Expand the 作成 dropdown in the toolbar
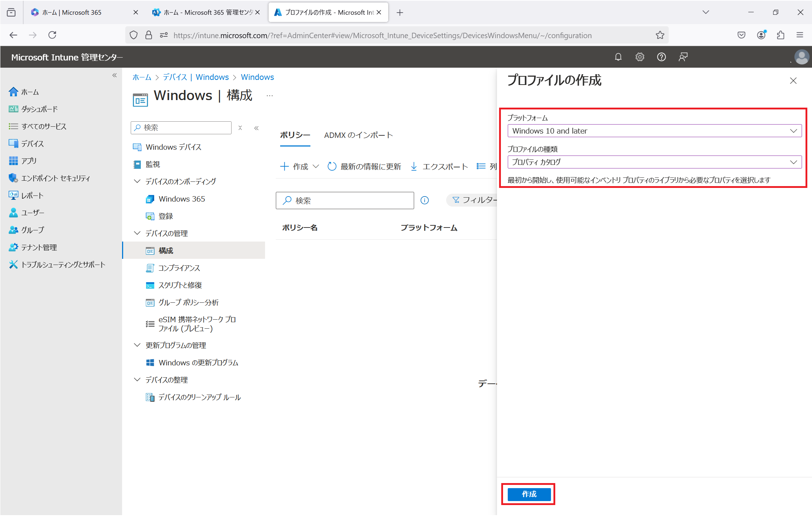The image size is (812, 518). 315,166
